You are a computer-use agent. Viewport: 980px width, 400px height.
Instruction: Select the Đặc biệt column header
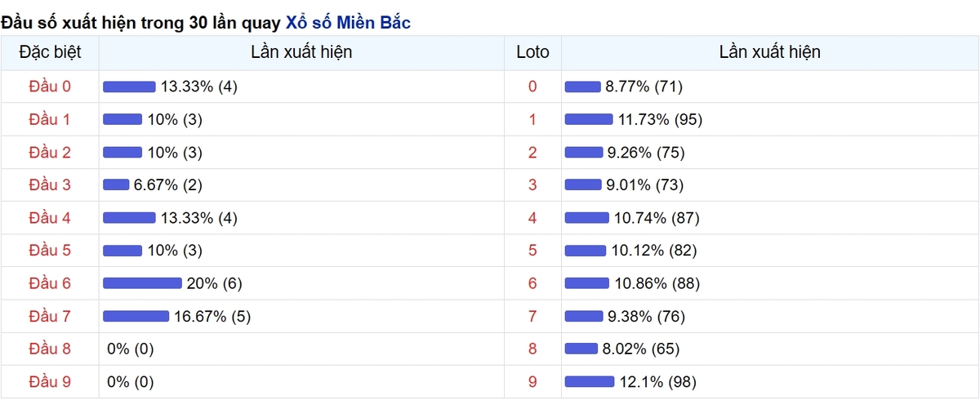[x=50, y=52]
